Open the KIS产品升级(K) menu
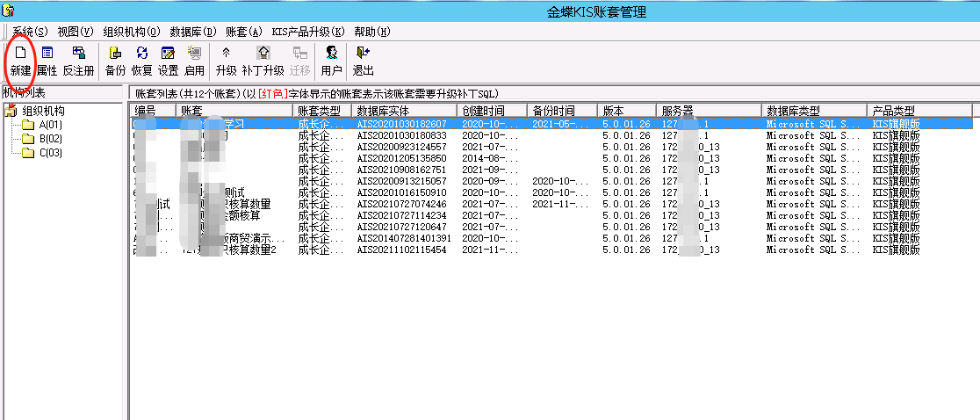980x420 pixels. click(x=308, y=32)
